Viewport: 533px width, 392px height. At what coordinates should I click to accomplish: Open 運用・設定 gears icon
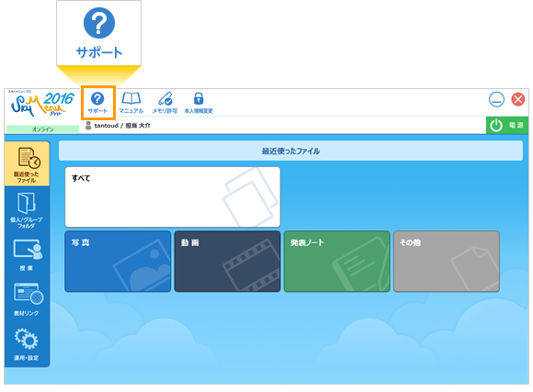(x=27, y=344)
